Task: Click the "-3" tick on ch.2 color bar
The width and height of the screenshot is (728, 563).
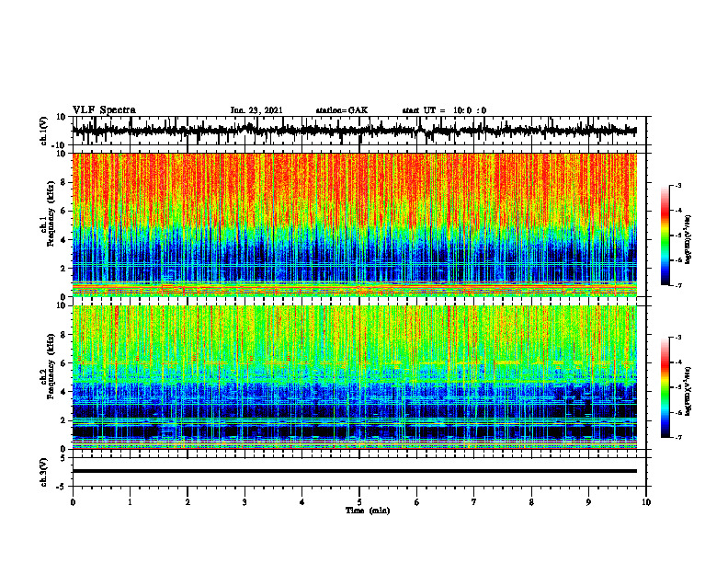Action: point(678,338)
